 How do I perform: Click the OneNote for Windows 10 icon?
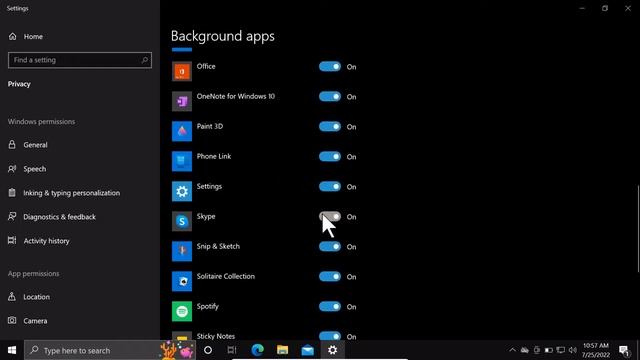pyautogui.click(x=182, y=101)
